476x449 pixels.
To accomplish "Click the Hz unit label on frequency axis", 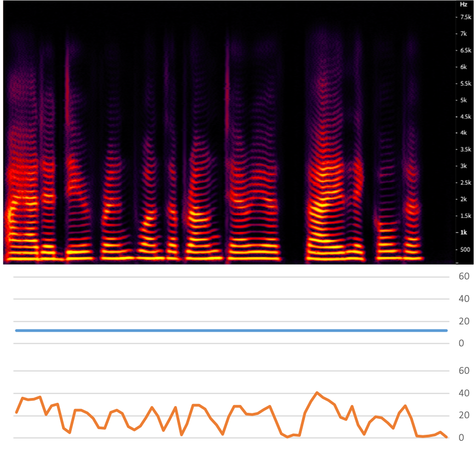I will [x=463, y=4].
